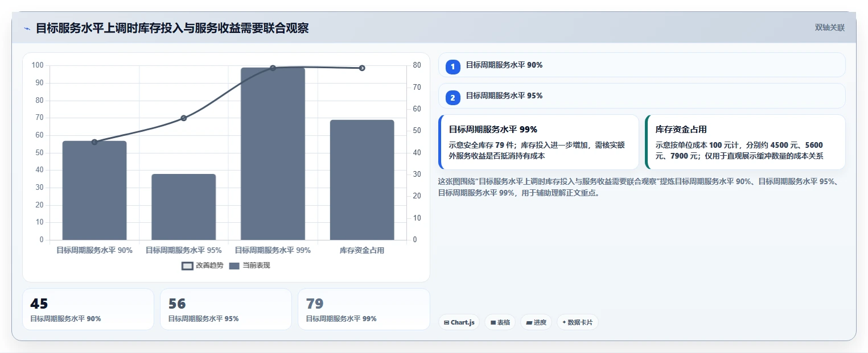Click the tallest bar, 目标周期服务水平 99%
Screen dimensions: 868x353
(x=273, y=153)
